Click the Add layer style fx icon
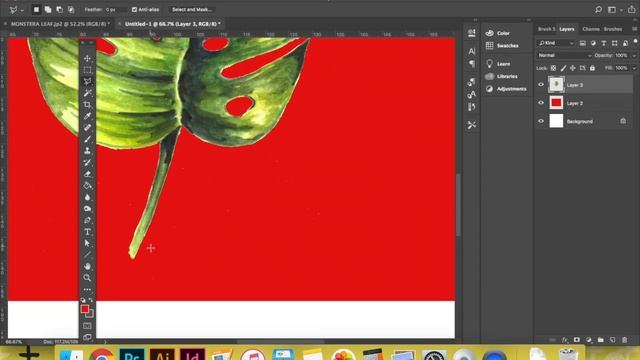640x360 pixels. (564, 340)
